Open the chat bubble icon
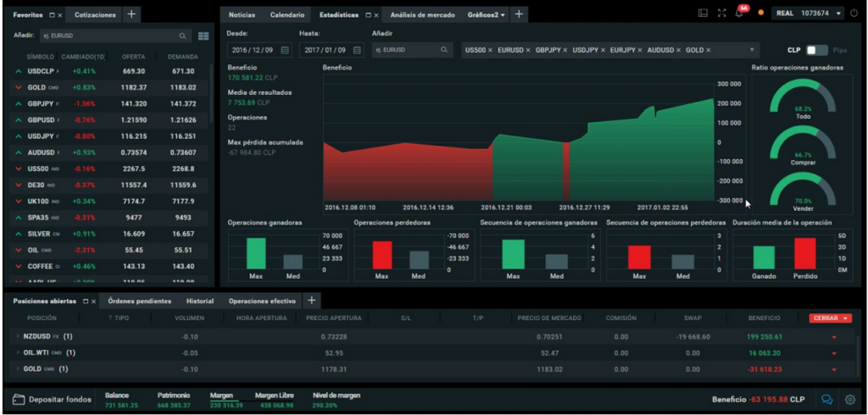The image size is (868, 415). pos(826,400)
